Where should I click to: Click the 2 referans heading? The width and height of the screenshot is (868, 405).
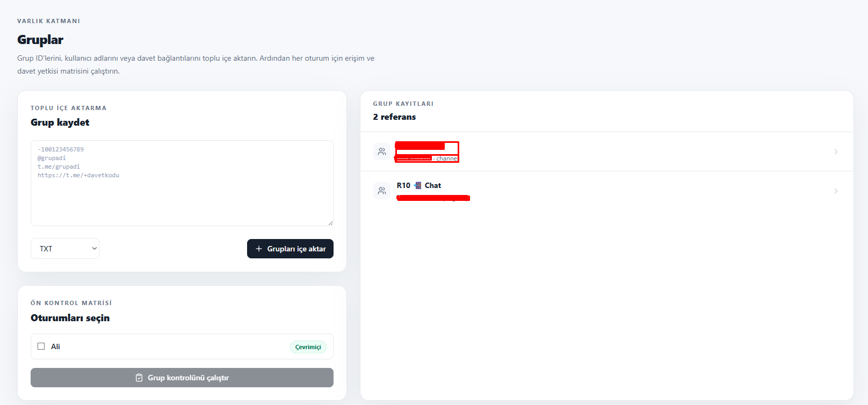tap(394, 117)
